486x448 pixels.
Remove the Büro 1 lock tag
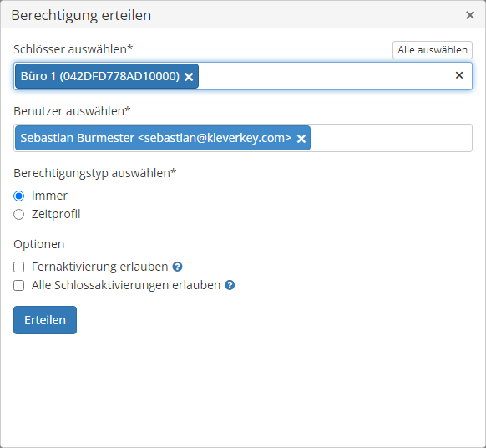pos(189,77)
